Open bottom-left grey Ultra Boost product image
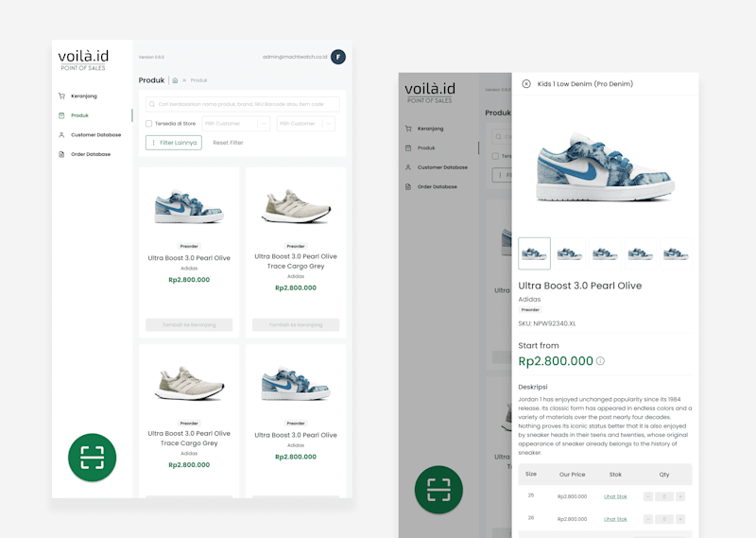 point(189,384)
